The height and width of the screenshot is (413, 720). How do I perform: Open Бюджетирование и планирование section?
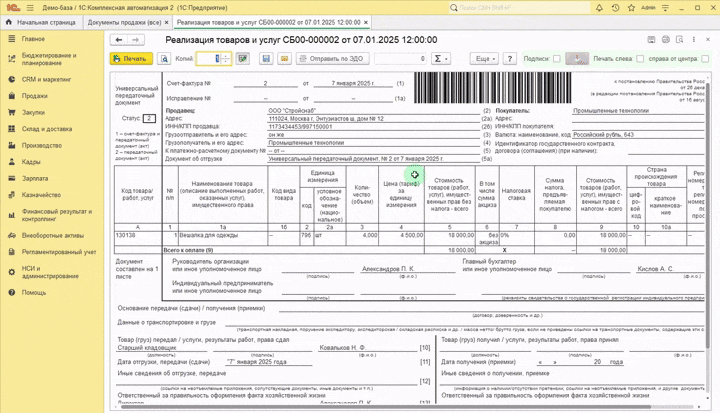[x=49, y=59]
